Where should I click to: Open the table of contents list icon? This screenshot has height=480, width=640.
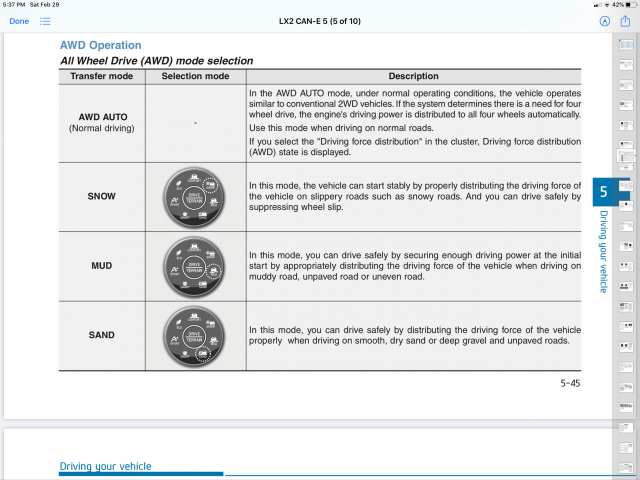point(46,21)
